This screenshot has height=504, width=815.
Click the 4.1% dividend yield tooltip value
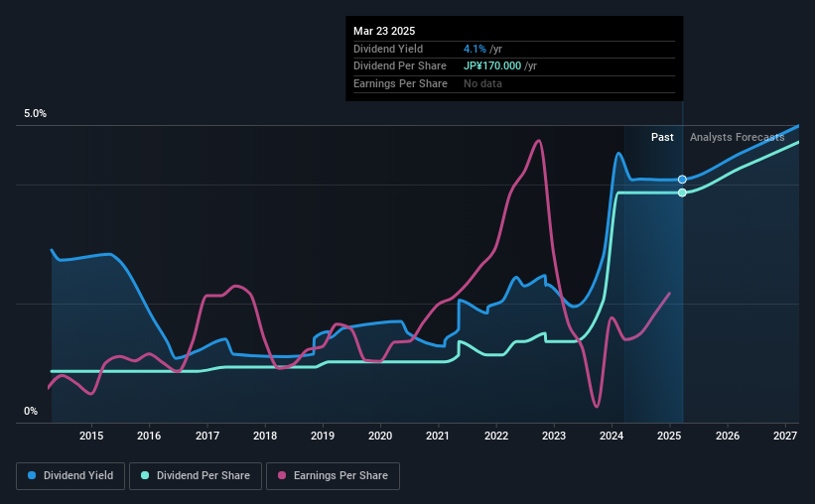[x=475, y=49]
